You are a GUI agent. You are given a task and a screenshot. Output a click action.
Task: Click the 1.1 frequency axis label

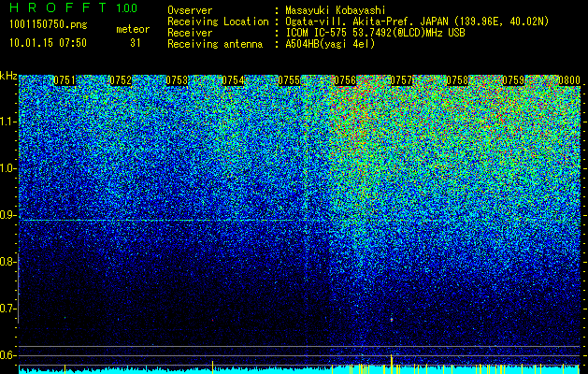pyautogui.click(x=8, y=122)
